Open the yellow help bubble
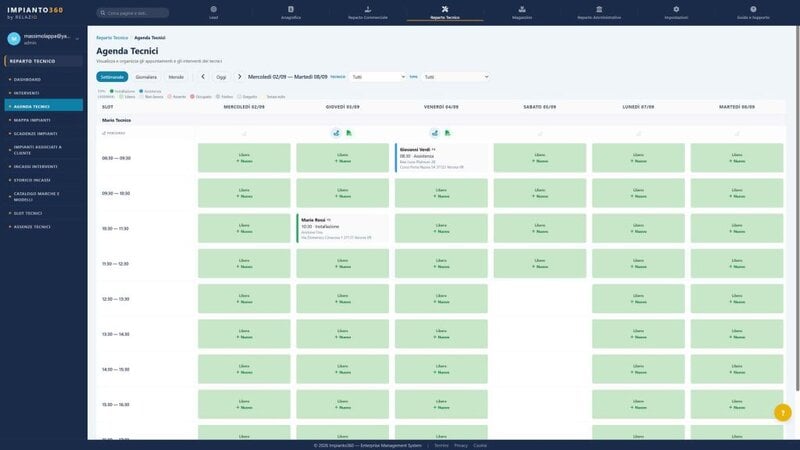This screenshot has width=800, height=450. (783, 413)
